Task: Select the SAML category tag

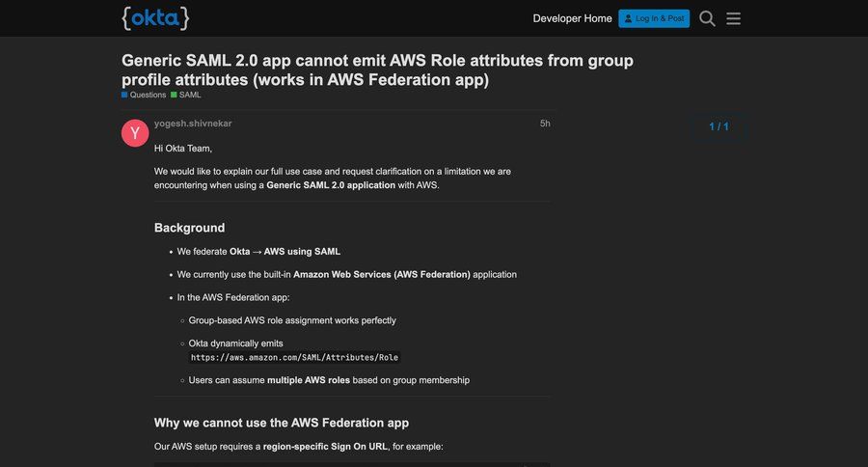Action: coord(190,95)
